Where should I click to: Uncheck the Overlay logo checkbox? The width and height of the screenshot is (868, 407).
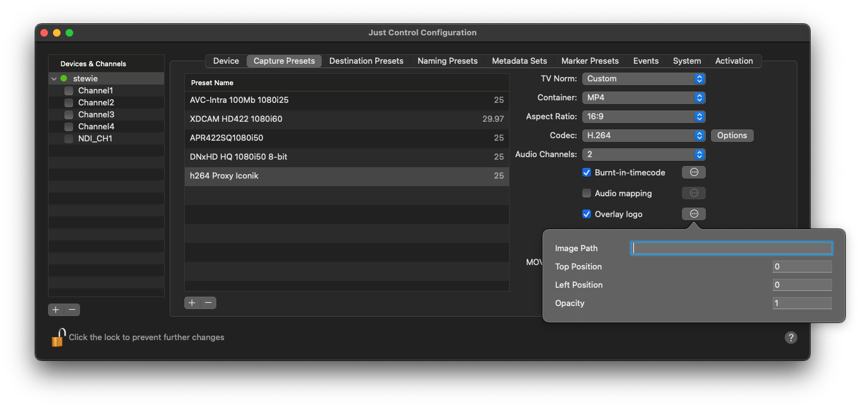click(587, 214)
